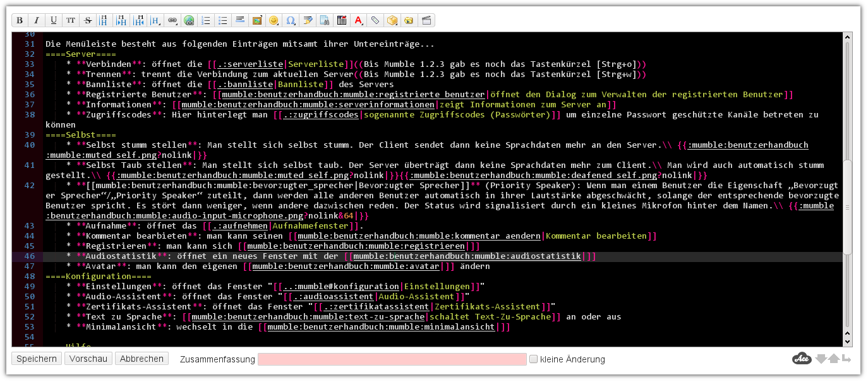The width and height of the screenshot is (868, 382).
Task: Apply bold formatting from the toolbar
Action: (20, 20)
